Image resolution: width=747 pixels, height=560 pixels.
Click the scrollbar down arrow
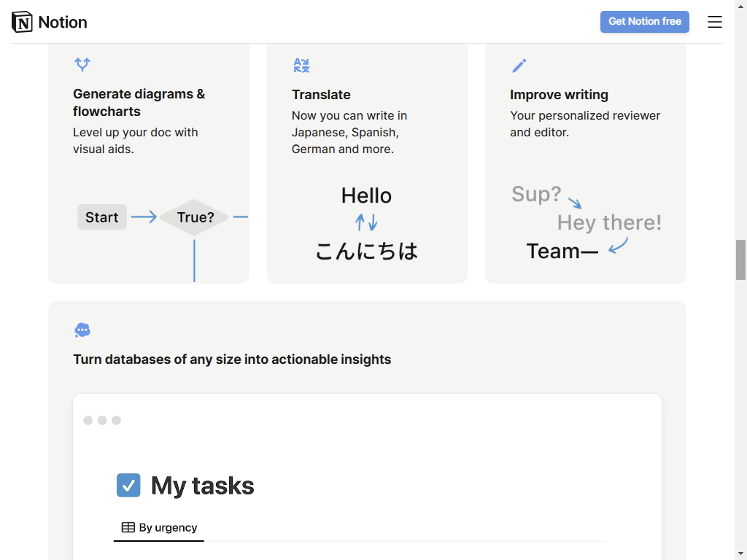coord(741,554)
